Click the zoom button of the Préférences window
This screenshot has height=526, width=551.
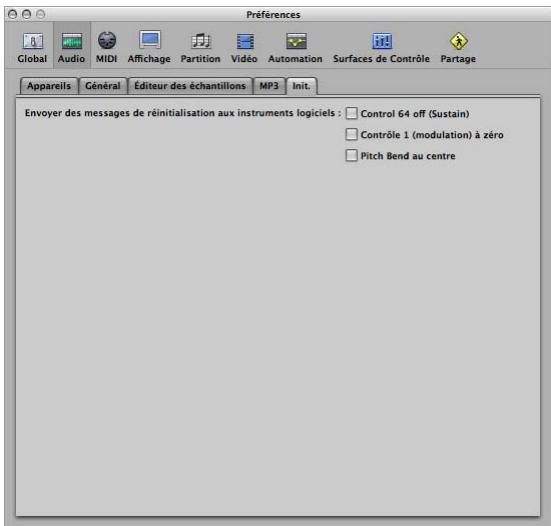(41, 14)
